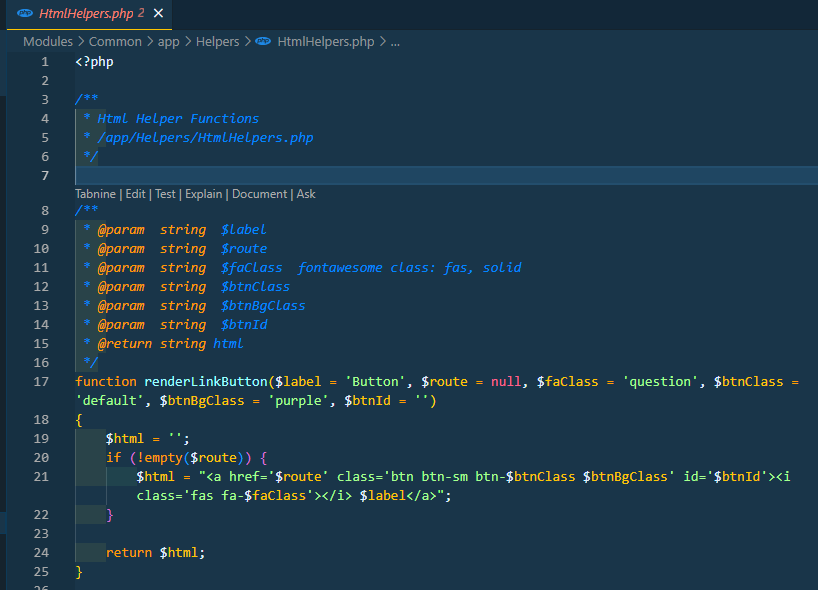Click '$route' in the line 10 docblock
This screenshot has width=818, height=590.
click(244, 249)
